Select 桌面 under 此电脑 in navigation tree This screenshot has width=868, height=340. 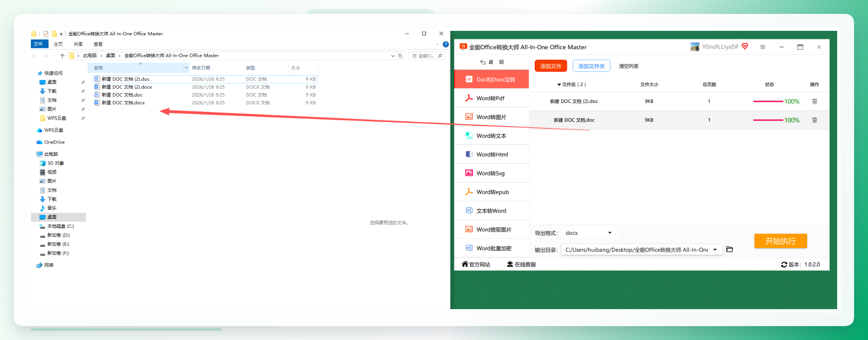pos(58,217)
